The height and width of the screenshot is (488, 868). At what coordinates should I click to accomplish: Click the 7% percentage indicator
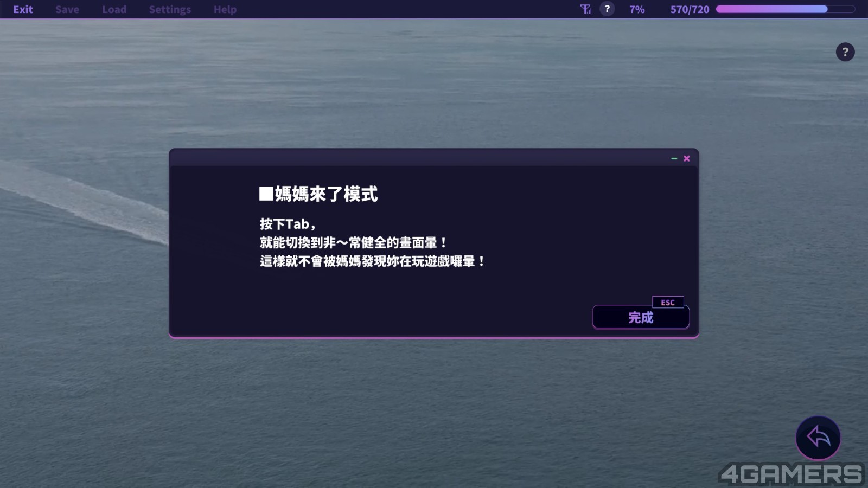(x=637, y=9)
